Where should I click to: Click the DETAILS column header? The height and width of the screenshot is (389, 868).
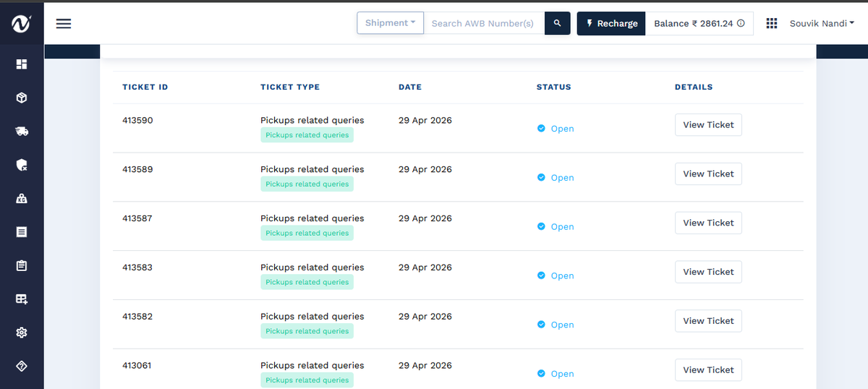[694, 87]
